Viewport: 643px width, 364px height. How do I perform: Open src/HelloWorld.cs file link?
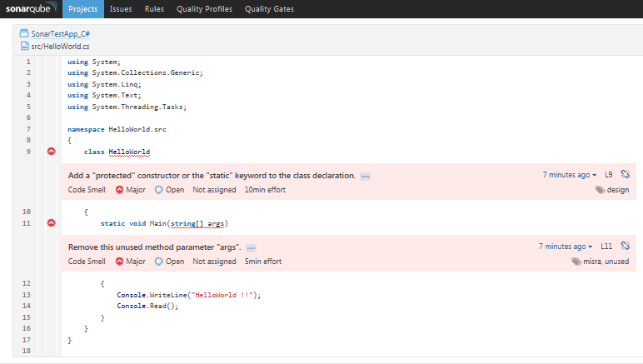click(60, 47)
